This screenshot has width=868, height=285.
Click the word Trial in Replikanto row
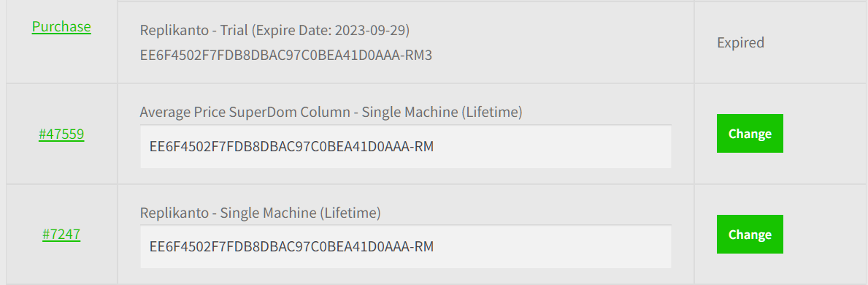(x=234, y=30)
